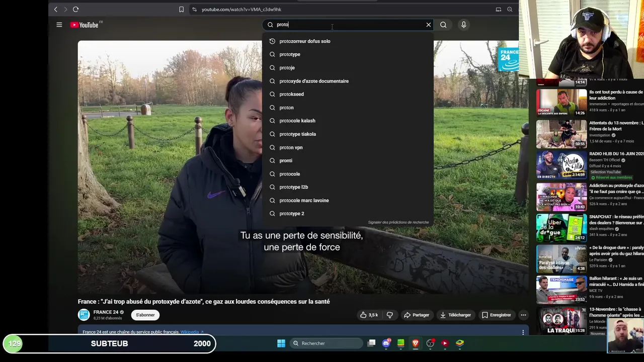Open 'La Traque' 13-Novembre video thumbnail

pos(561,320)
